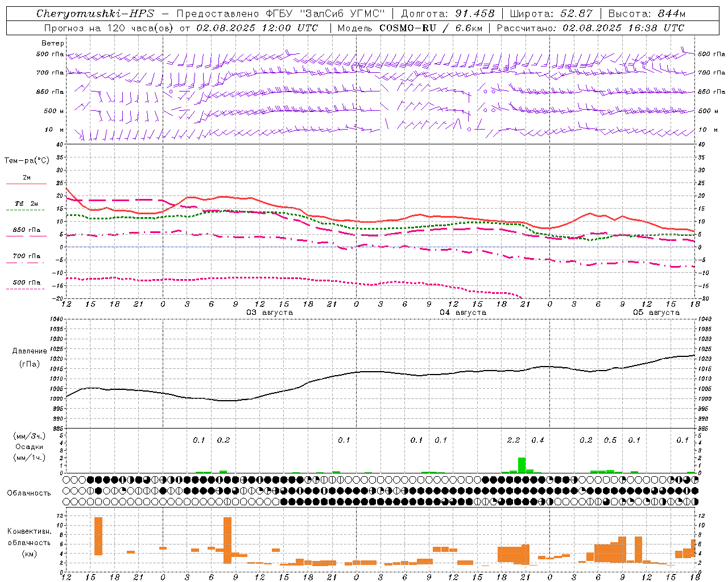The width and height of the screenshot is (728, 582).
Task: Click the Cheryomushki-HPS station title
Action: [95, 14]
